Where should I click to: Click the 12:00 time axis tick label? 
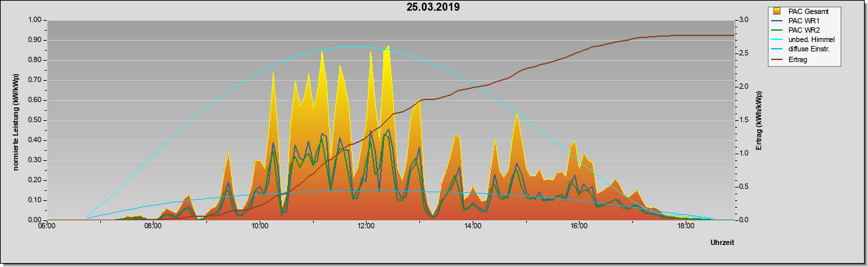pyautogui.click(x=366, y=226)
